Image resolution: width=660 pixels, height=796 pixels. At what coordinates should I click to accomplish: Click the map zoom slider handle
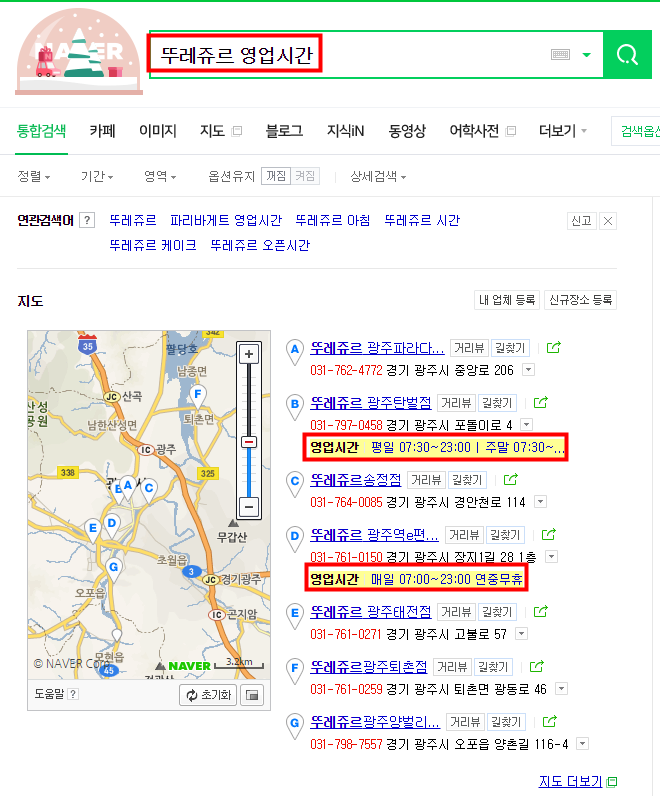coord(249,442)
